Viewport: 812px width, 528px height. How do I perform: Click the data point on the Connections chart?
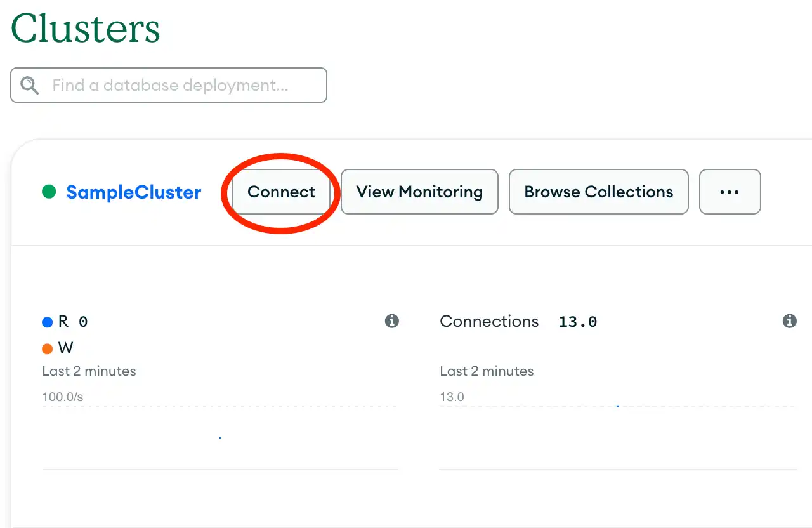point(617,405)
